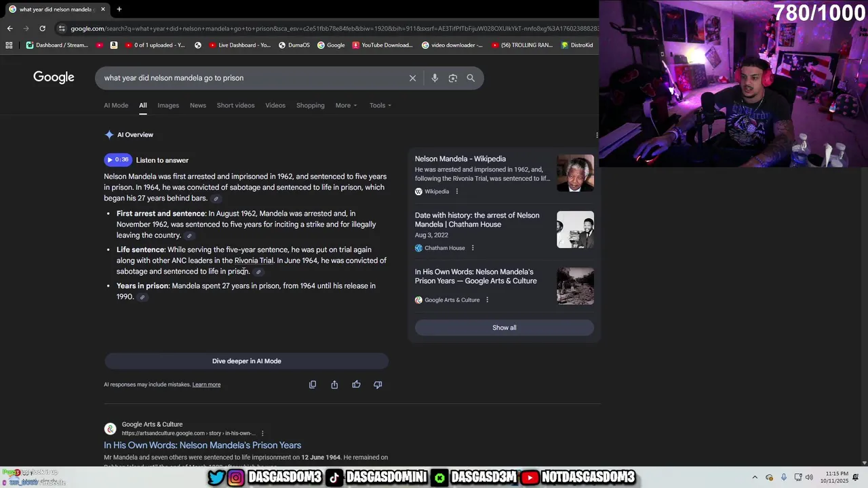Open the DistroKid bookmark
The width and height of the screenshot is (868, 488).
[x=576, y=45]
